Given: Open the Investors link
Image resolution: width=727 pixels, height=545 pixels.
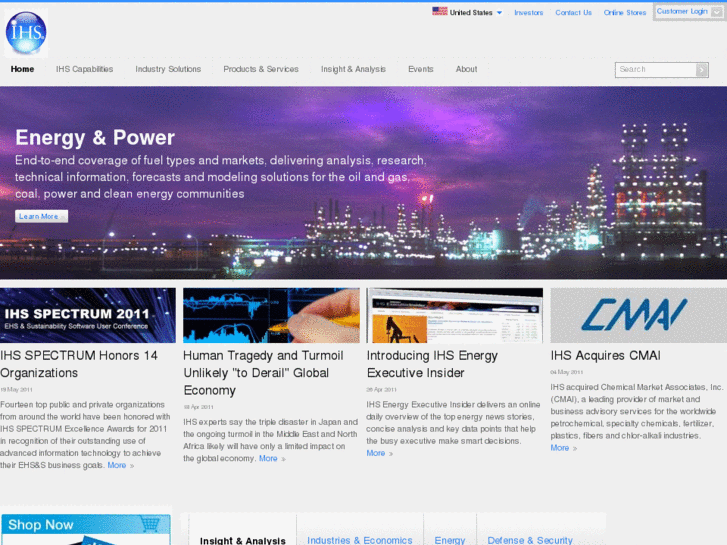Looking at the screenshot, I should coord(529,13).
